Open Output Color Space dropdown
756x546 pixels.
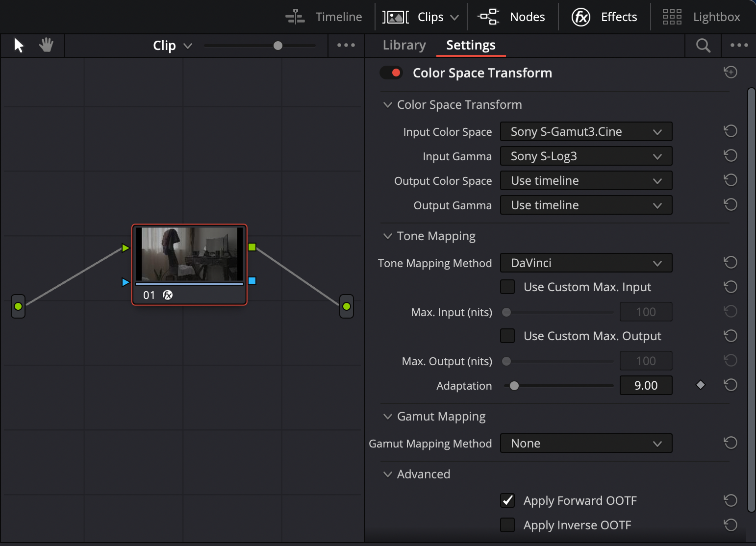[x=586, y=180]
